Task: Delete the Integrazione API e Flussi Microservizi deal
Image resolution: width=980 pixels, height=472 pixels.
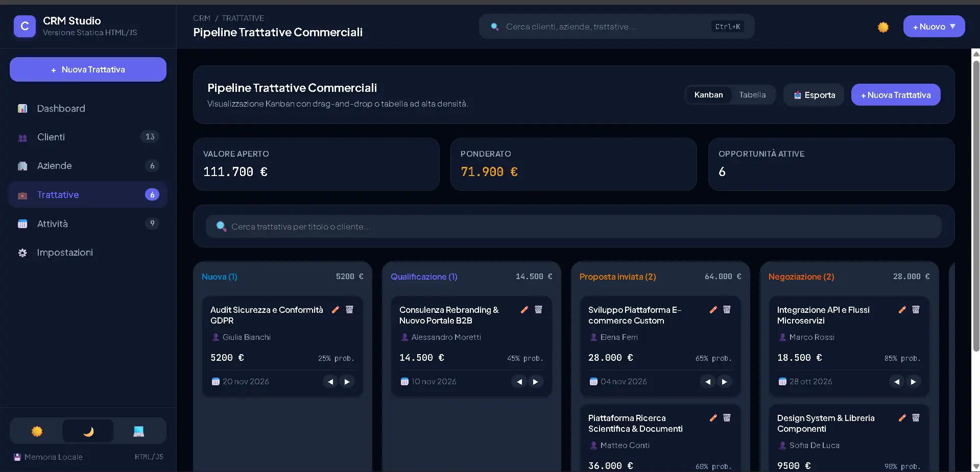Action: 916,310
